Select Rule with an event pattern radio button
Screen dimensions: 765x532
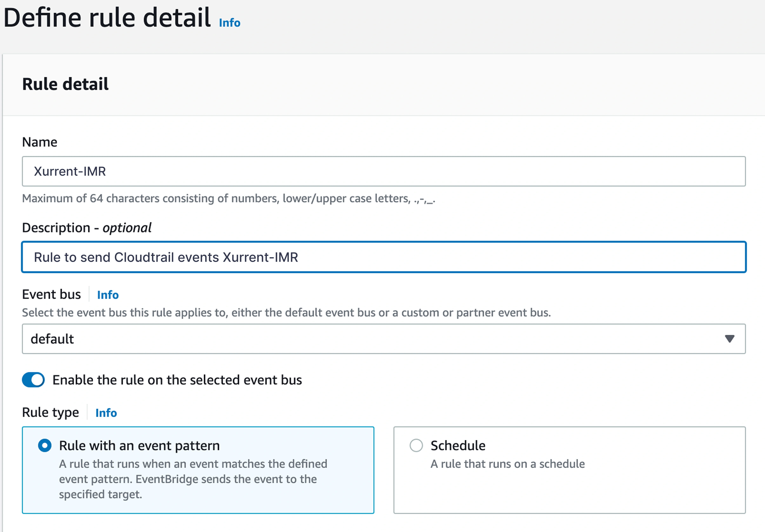tap(45, 445)
